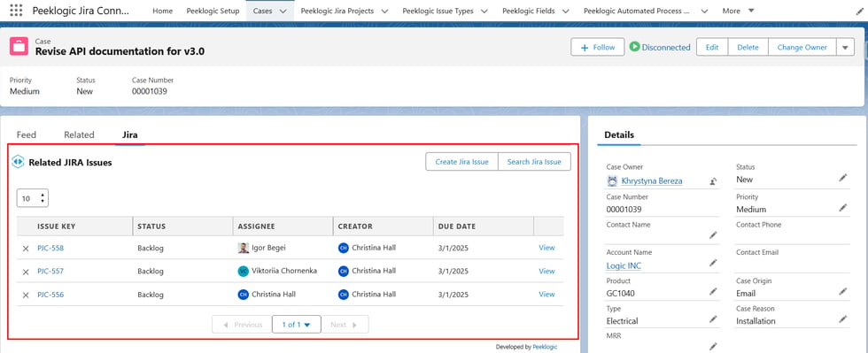Edit the Case Origin field with its pencil icon
The width and height of the screenshot is (868, 353).
click(x=842, y=291)
